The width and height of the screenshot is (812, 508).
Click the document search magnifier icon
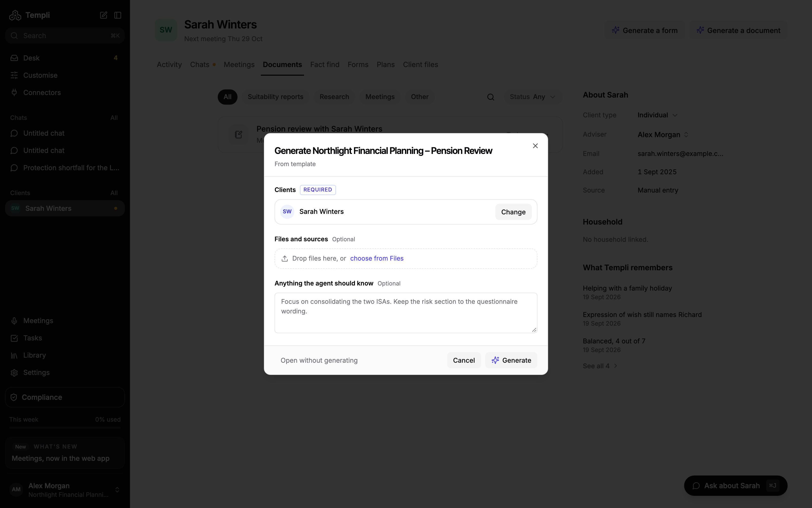[490, 97]
